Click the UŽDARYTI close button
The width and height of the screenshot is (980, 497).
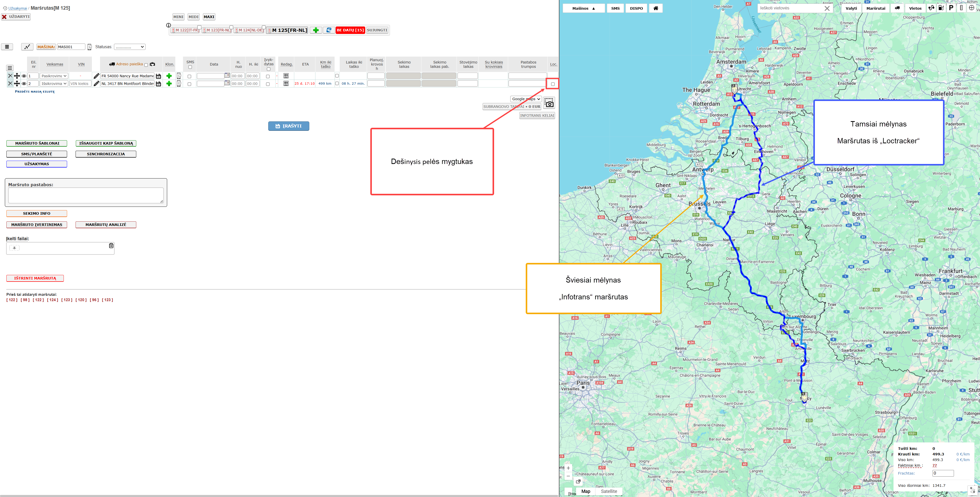pyautogui.click(x=16, y=17)
